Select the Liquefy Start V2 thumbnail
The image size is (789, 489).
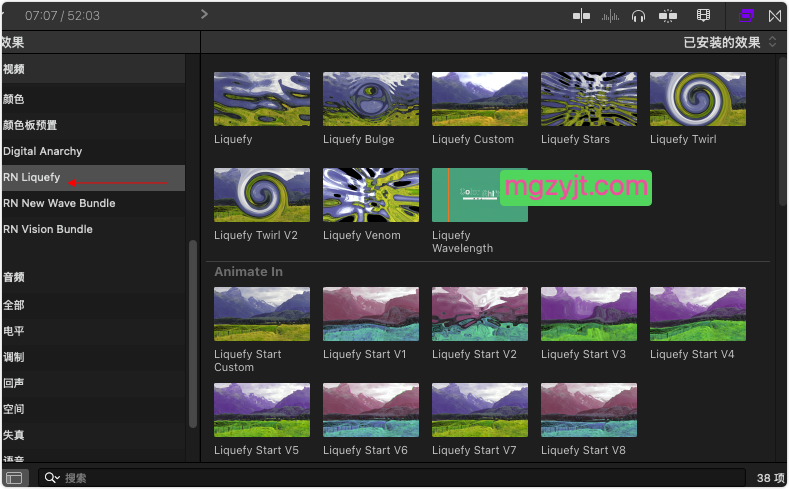pyautogui.click(x=480, y=314)
